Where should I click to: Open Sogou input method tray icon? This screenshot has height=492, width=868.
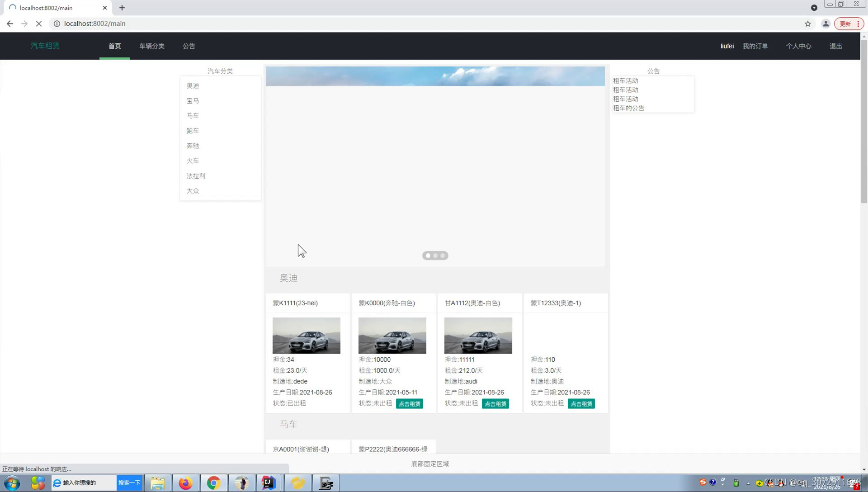pos(703,483)
